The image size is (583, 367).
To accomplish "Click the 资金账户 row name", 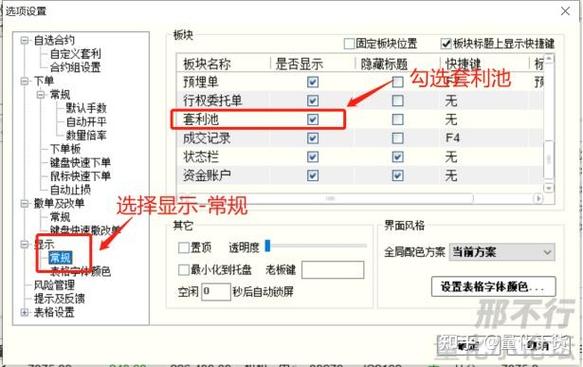I will click(x=207, y=176).
